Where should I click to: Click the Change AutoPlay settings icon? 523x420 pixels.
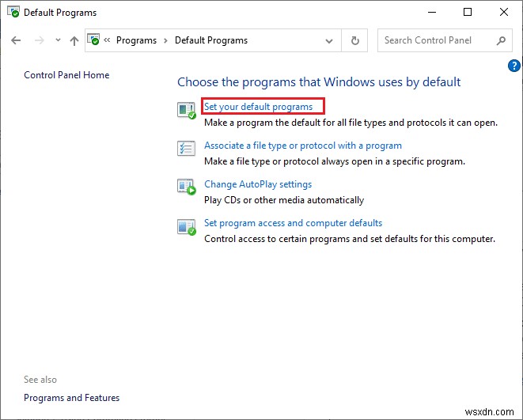[x=187, y=187]
